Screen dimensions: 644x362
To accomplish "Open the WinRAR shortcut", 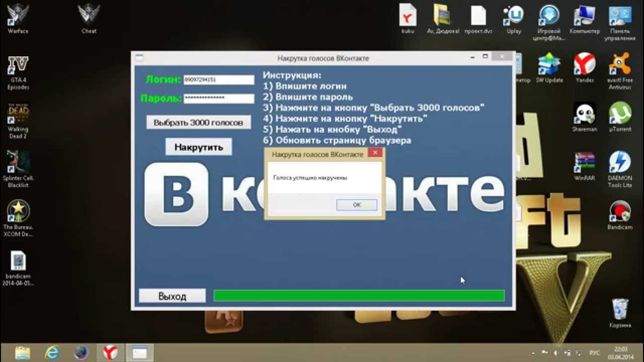I will (585, 166).
